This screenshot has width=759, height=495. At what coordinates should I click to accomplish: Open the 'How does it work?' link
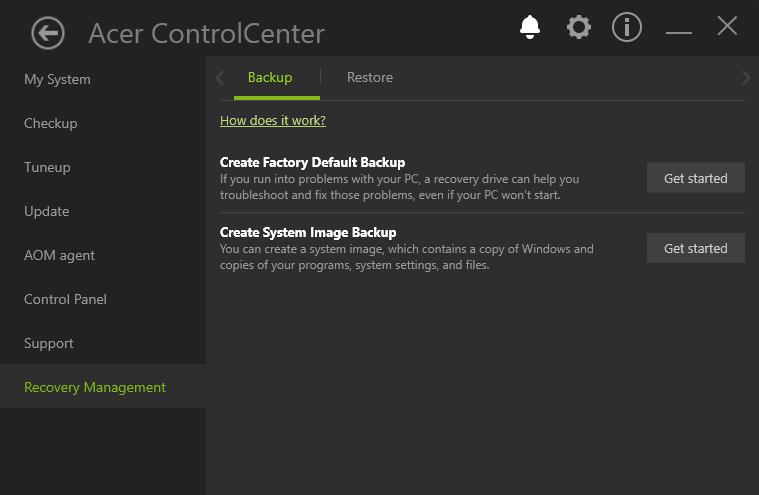[x=273, y=120]
